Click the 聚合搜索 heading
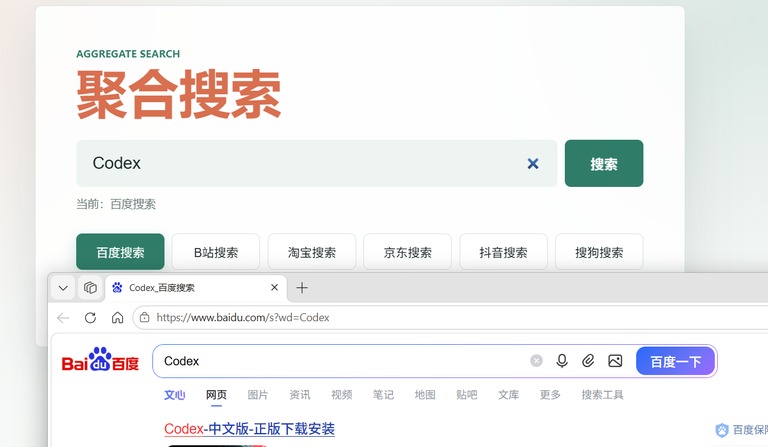The width and height of the screenshot is (768, 447). pos(179,94)
